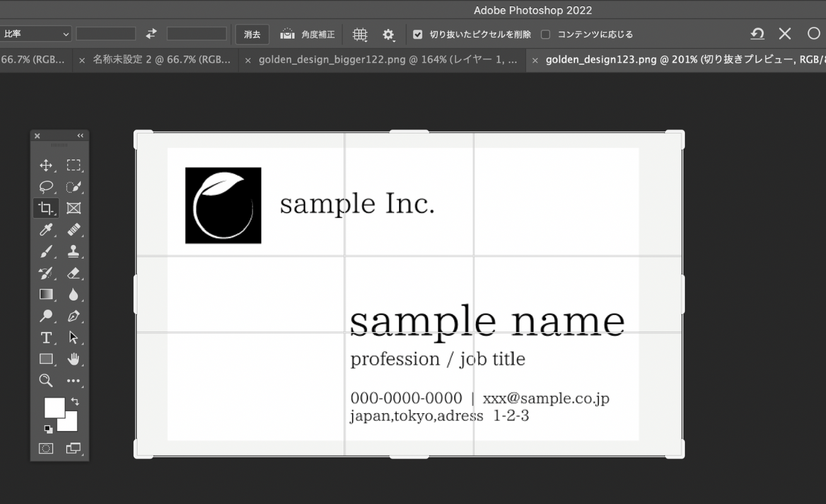Click the crop height input field
The width and height of the screenshot is (826, 504).
[x=197, y=34]
